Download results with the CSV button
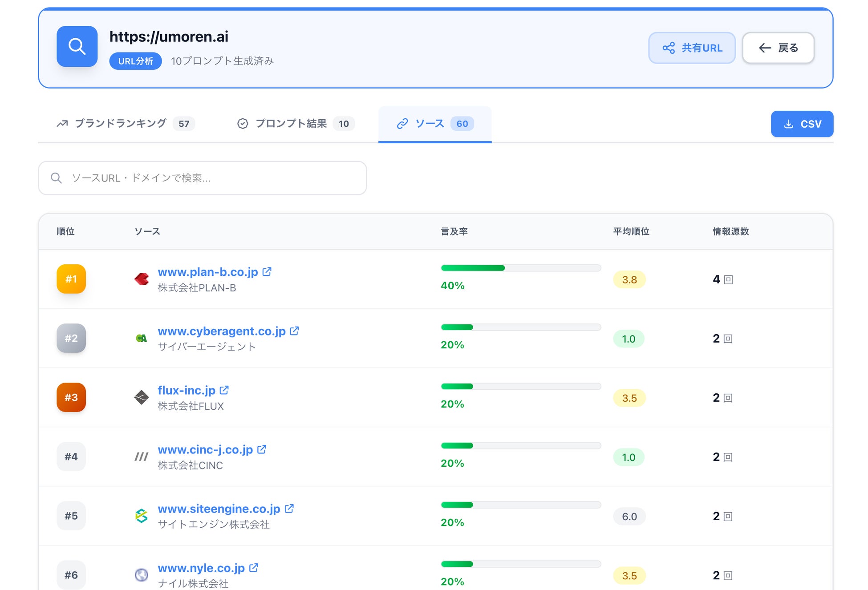Image resolution: width=868 pixels, height=590 pixels. pyautogui.click(x=802, y=124)
